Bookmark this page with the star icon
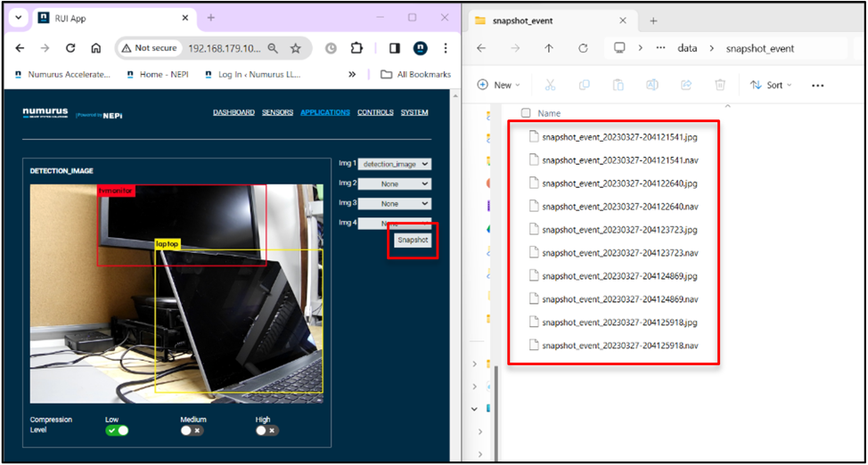The image size is (868, 465). point(296,48)
